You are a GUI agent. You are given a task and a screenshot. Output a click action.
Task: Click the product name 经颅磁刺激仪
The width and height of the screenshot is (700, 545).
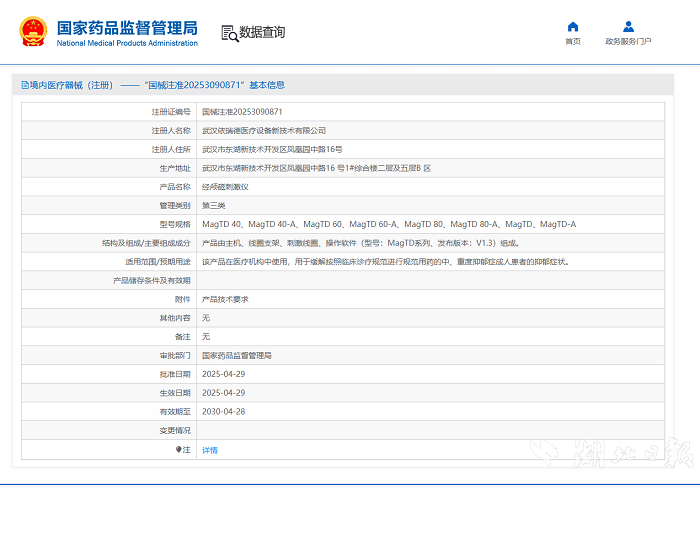225,187
